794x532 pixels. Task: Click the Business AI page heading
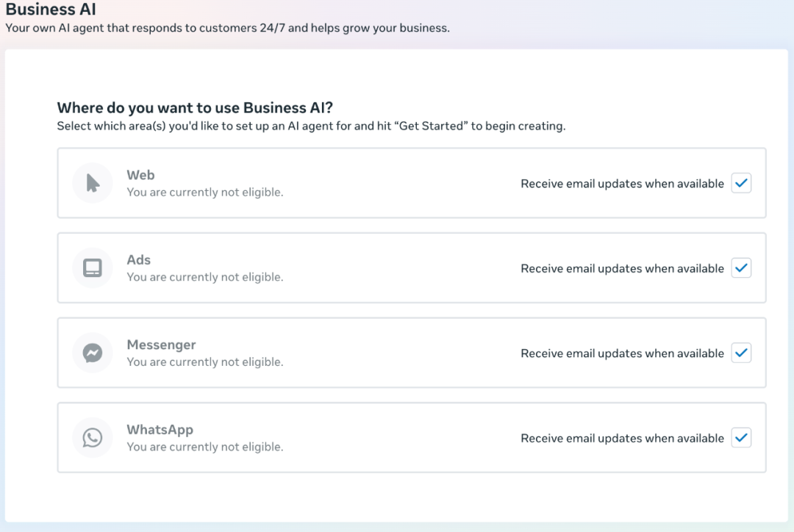click(x=51, y=10)
